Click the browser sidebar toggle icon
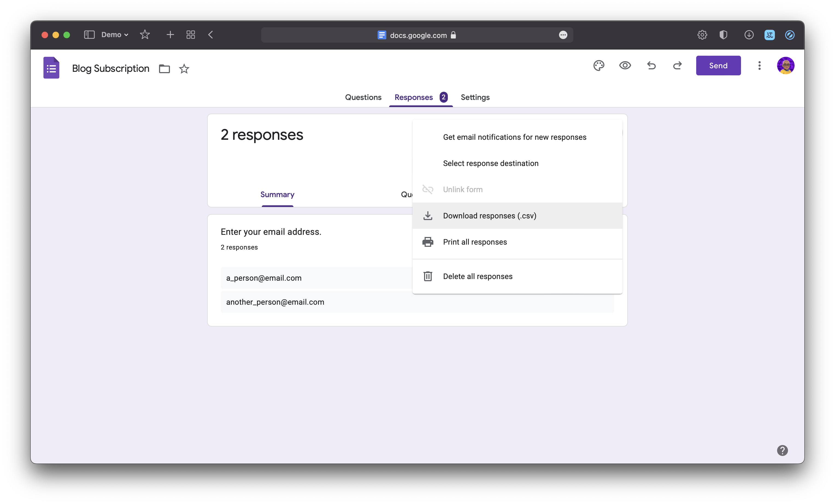 click(x=89, y=35)
